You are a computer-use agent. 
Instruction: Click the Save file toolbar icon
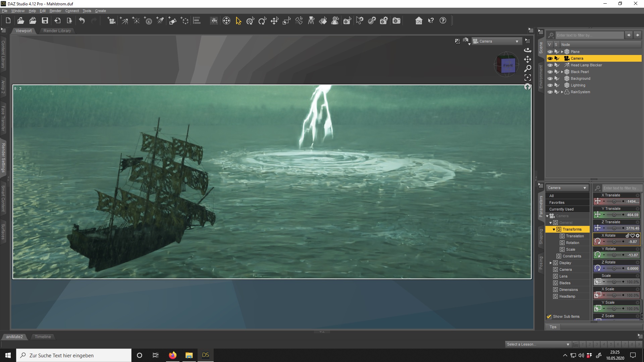pos(45,21)
